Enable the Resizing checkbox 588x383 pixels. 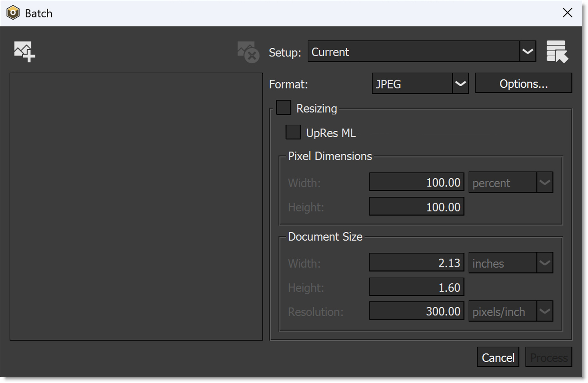(284, 108)
